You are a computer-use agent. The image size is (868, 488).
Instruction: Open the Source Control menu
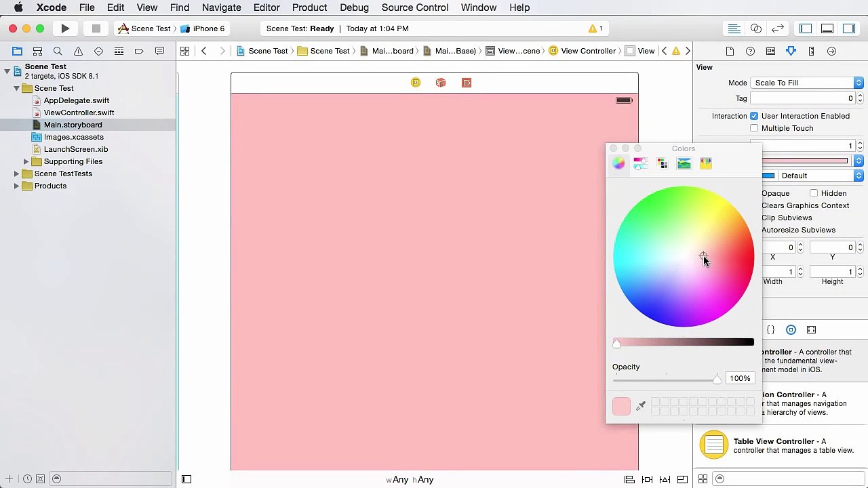(x=414, y=7)
